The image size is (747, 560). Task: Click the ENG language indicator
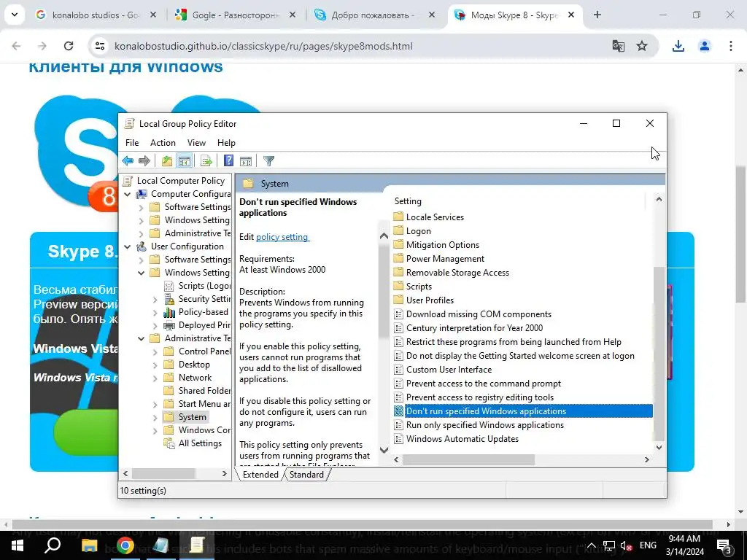tap(648, 545)
